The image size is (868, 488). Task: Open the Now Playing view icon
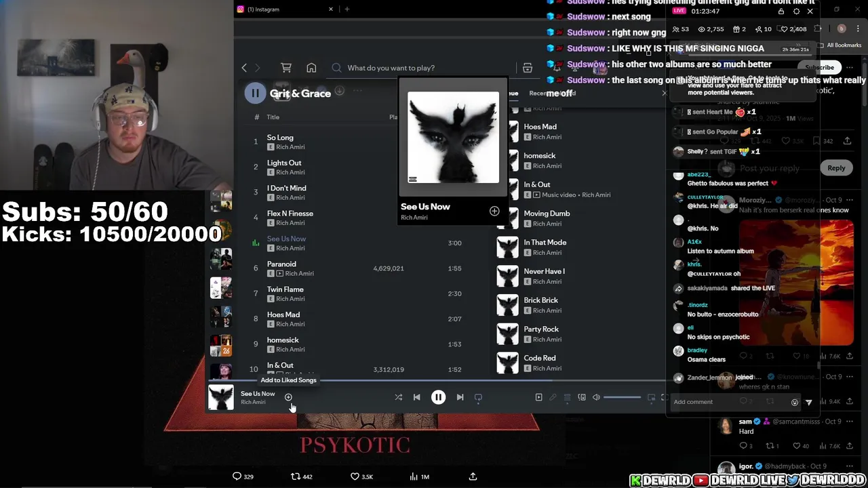pyautogui.click(x=538, y=397)
